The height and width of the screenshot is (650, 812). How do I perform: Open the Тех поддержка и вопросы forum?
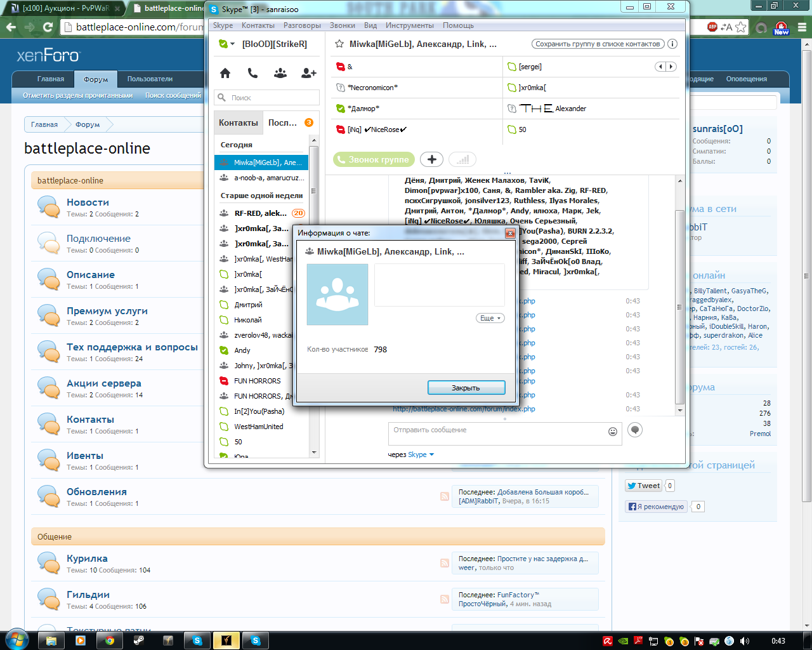tap(132, 347)
